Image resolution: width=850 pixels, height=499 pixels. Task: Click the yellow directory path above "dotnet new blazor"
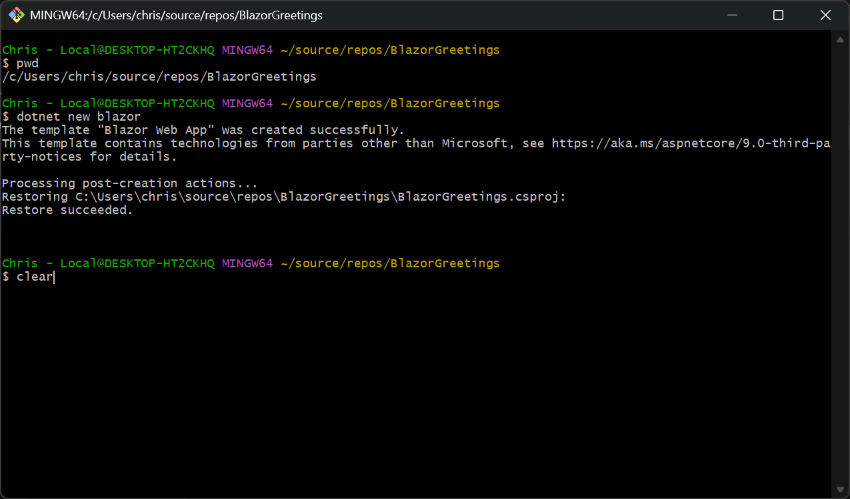389,103
